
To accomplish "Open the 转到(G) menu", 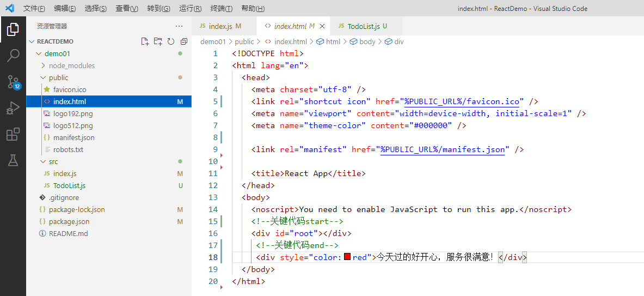I will 158,9.
